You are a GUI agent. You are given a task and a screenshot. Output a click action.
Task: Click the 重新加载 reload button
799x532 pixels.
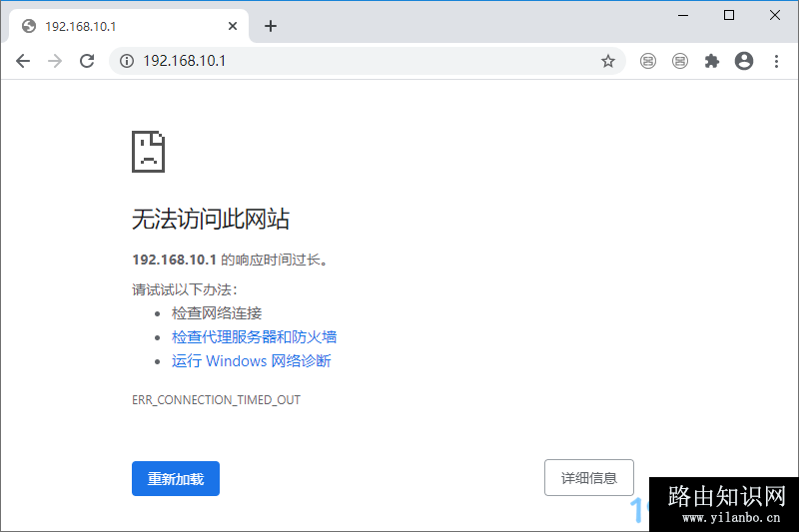(x=176, y=478)
